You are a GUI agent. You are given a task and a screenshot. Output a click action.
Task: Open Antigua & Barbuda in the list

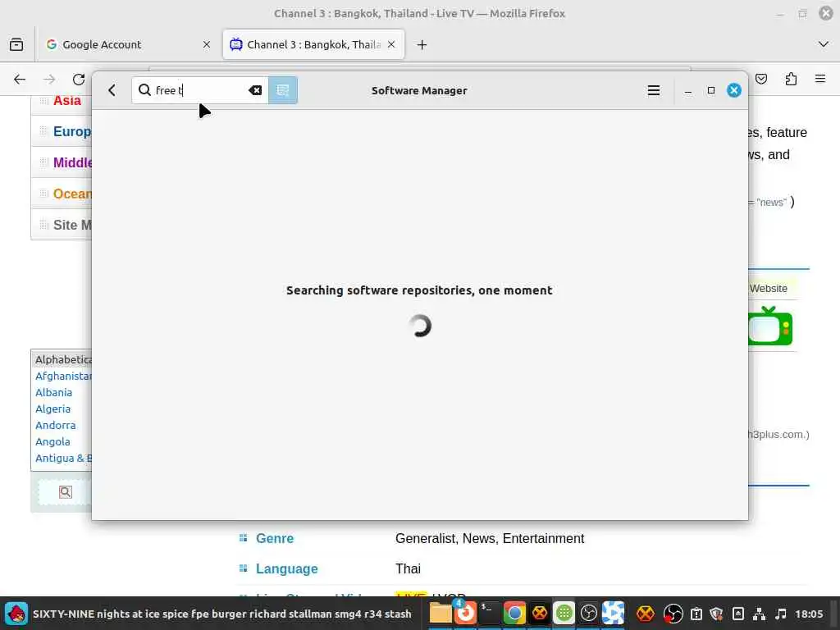(63, 458)
